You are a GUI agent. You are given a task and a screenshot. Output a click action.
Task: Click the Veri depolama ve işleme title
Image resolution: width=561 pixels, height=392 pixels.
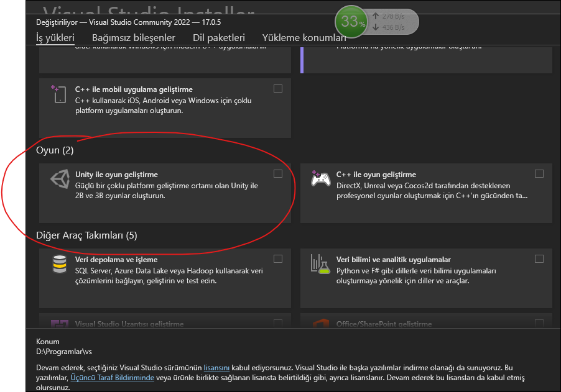[116, 260]
